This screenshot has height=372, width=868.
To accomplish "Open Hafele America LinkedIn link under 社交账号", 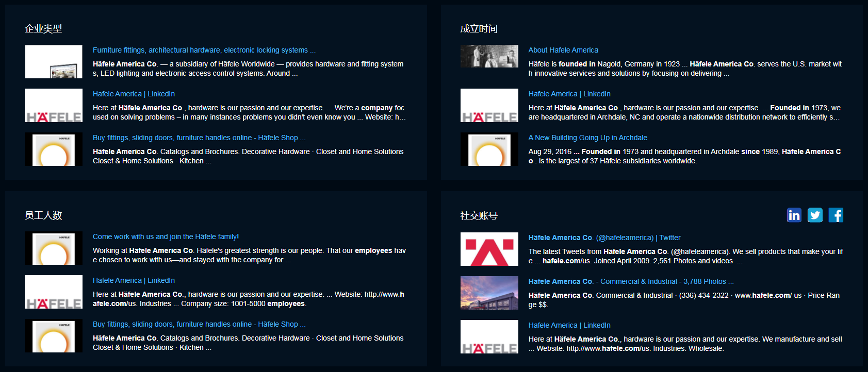I will (x=569, y=325).
